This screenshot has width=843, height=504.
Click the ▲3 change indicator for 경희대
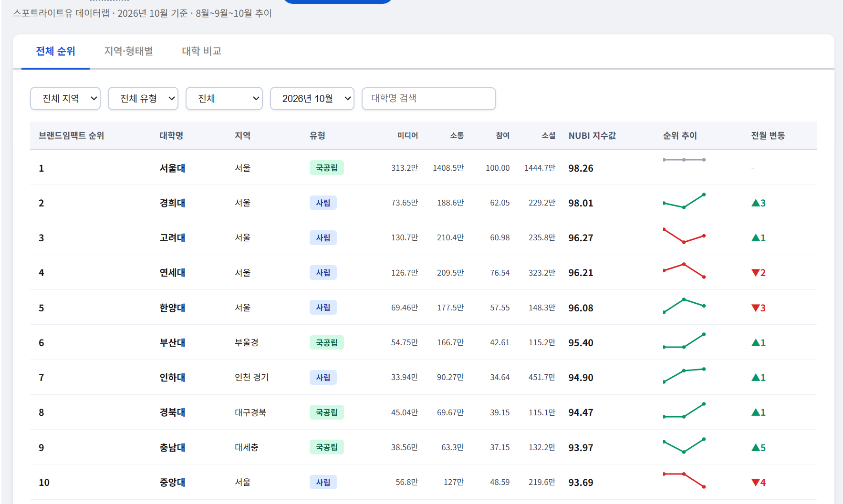pos(759,203)
